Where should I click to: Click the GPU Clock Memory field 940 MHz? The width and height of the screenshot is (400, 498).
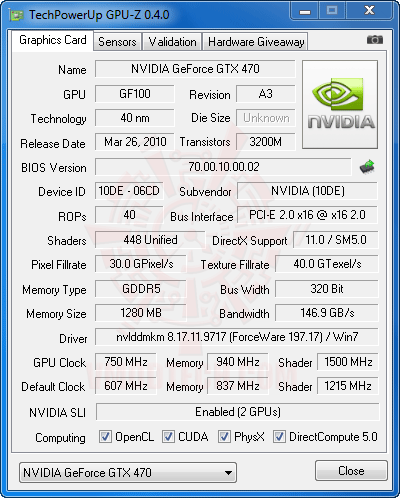click(x=238, y=362)
